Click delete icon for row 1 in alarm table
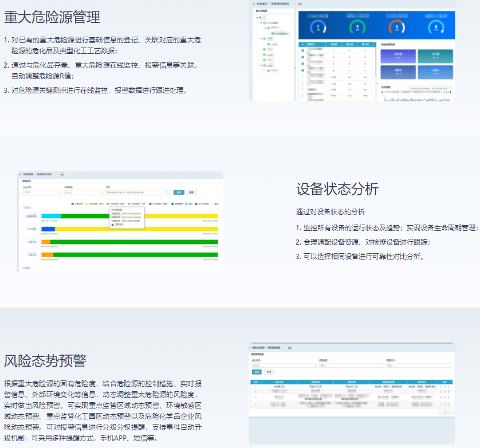 pos(448,387)
